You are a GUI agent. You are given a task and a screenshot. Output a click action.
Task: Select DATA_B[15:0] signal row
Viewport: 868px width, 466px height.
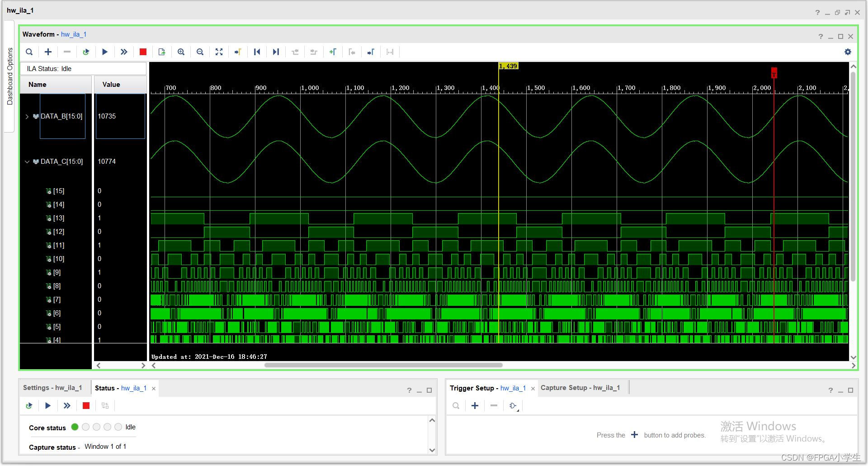pos(61,116)
